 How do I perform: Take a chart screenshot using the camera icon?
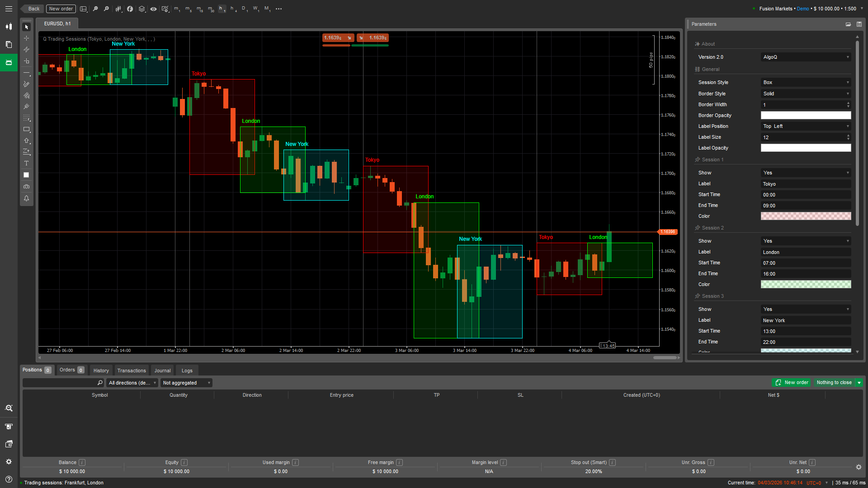pyautogui.click(x=27, y=187)
